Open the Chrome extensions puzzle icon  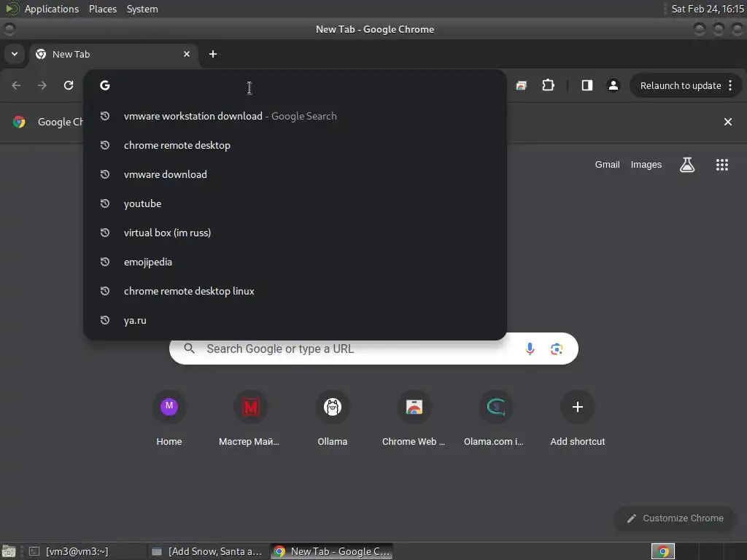549,85
